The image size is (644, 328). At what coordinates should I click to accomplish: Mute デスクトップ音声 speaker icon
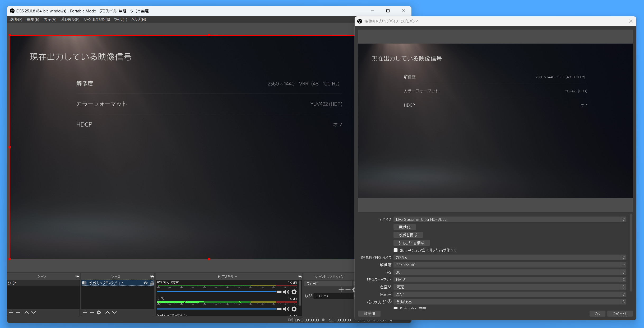[x=286, y=292]
